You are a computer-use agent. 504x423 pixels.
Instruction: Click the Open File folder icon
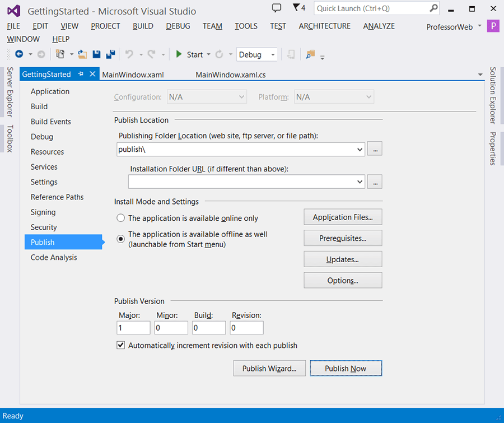pyautogui.click(x=82, y=54)
